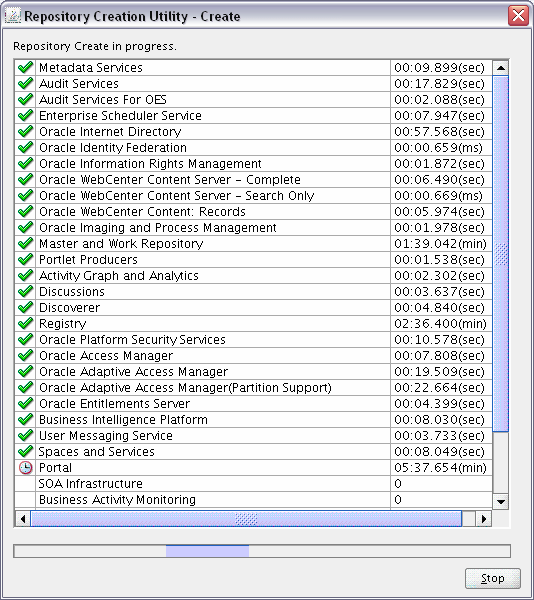534x600 pixels.
Task: Click the checkmark beside WebCenter Content Server – Complete
Action: 25,180
